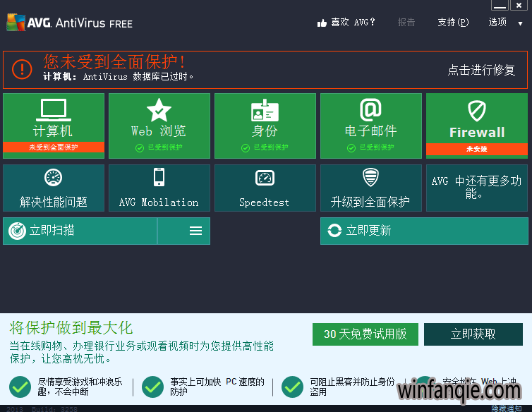Open the 支持(P) support menu

pos(453,22)
